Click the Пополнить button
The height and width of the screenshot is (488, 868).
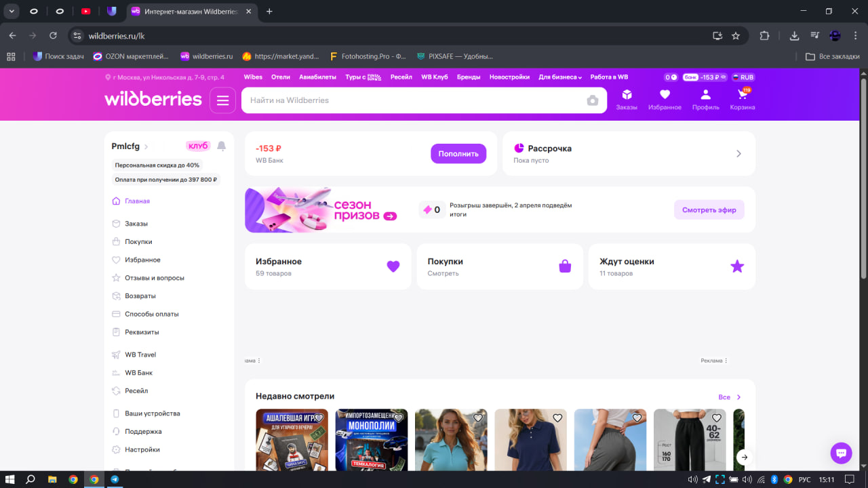[458, 154]
